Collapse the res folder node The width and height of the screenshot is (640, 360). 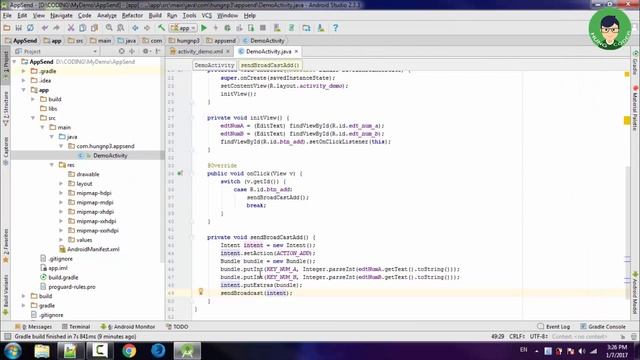(52, 165)
